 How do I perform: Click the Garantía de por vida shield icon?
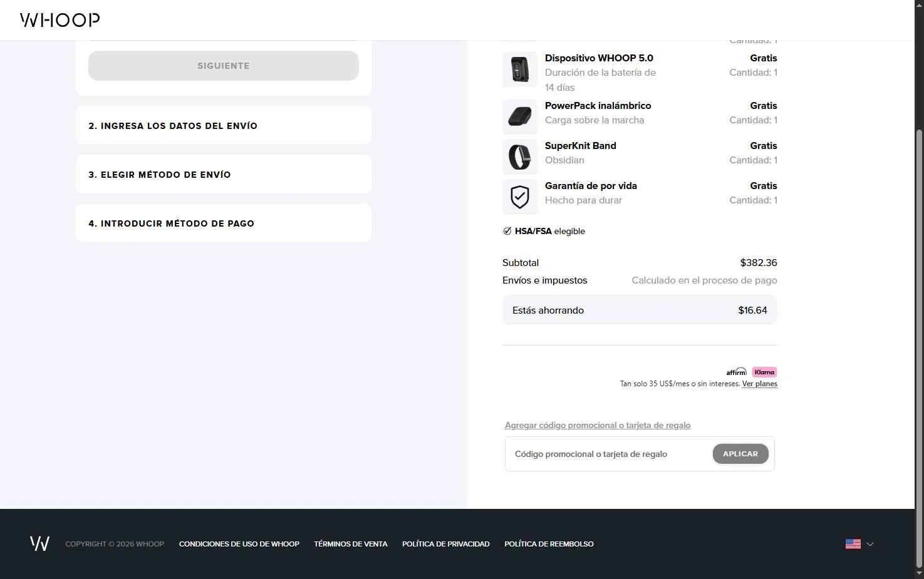pyautogui.click(x=520, y=197)
